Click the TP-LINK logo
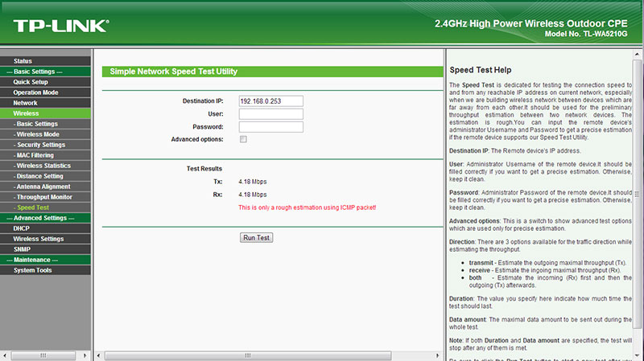Image resolution: width=644 pixels, height=361 pixels. coord(60,26)
